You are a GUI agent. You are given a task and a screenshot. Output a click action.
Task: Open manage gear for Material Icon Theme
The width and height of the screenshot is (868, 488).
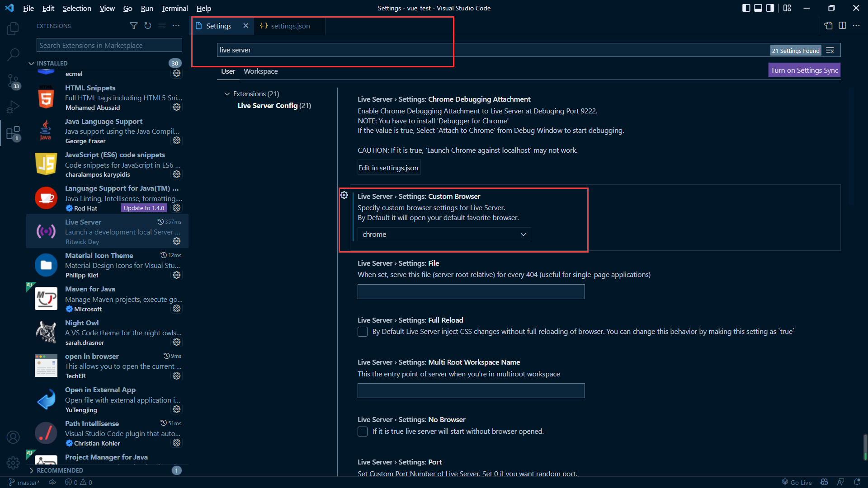(x=177, y=275)
